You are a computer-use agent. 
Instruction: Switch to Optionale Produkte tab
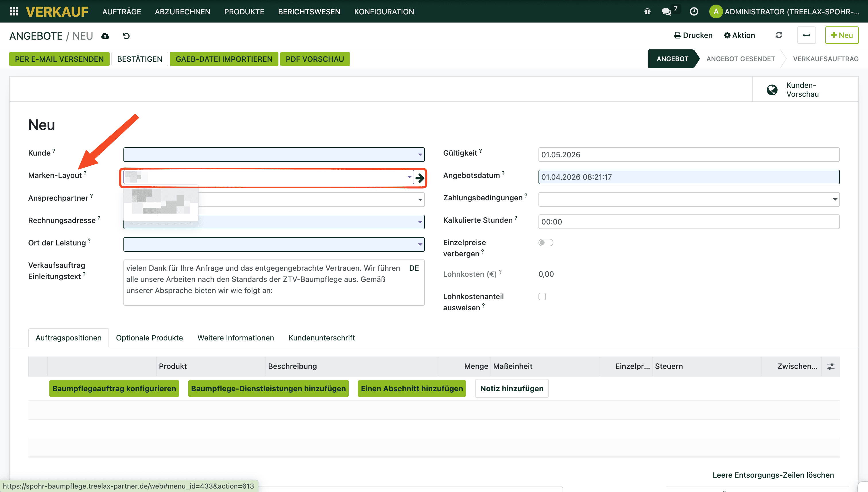[149, 338]
